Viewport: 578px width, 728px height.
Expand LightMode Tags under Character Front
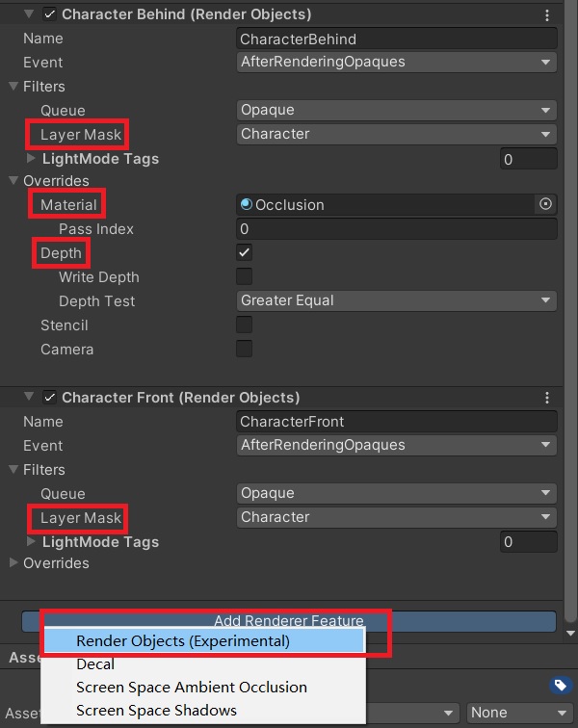tap(31, 541)
